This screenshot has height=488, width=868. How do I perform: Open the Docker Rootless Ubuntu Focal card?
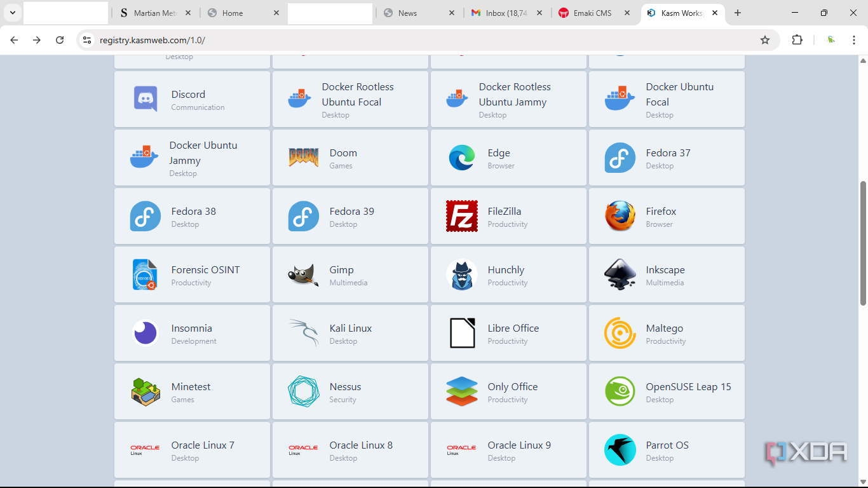pyautogui.click(x=350, y=99)
